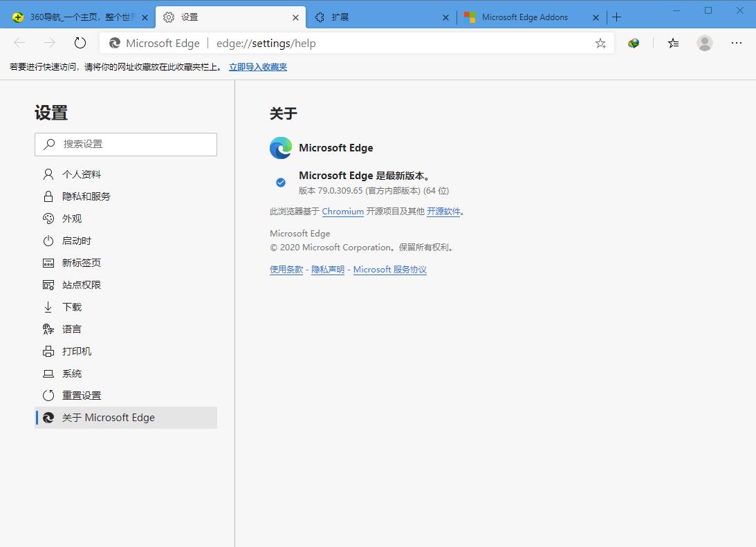
Task: Open 隐私和服务 settings section
Action: 126,196
